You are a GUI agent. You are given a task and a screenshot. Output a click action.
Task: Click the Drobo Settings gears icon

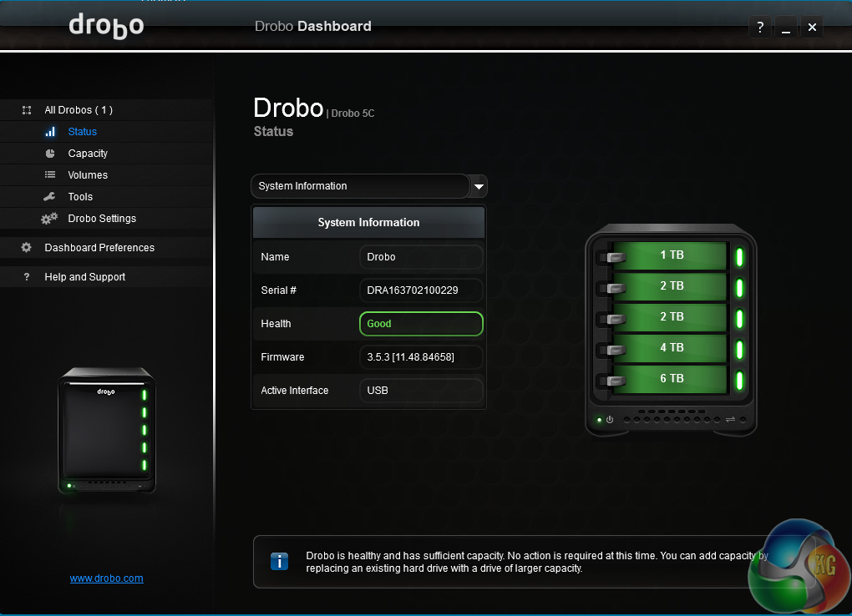(x=49, y=219)
